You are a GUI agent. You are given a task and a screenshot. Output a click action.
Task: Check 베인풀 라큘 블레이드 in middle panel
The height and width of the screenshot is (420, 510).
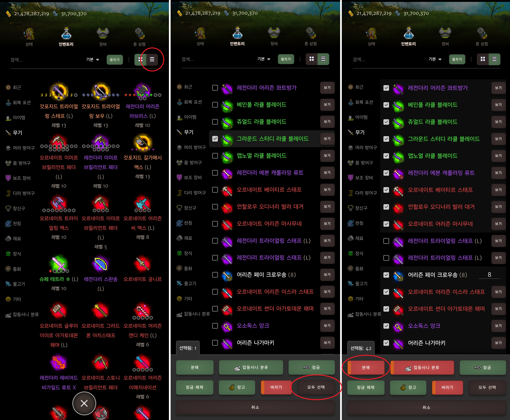point(215,104)
